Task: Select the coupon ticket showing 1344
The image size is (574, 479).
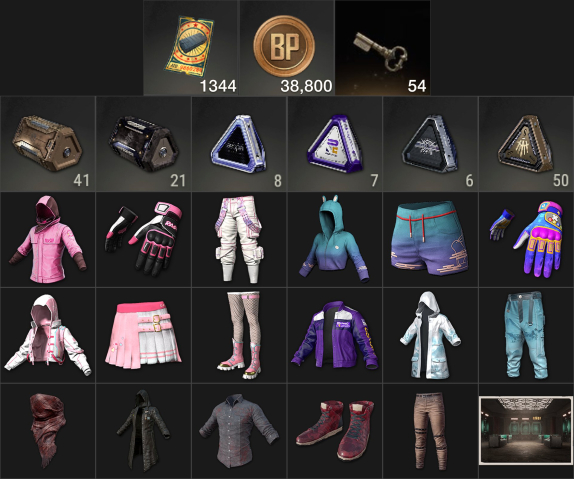Action: point(191,48)
